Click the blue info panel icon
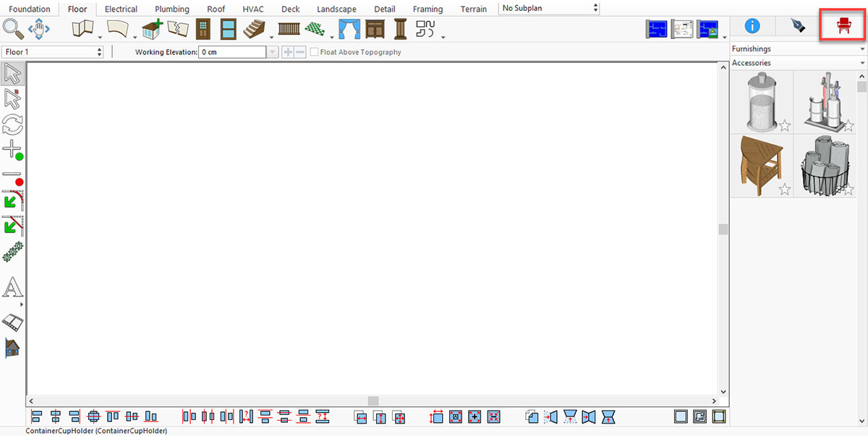The width and height of the screenshot is (868, 438). pyautogui.click(x=752, y=26)
